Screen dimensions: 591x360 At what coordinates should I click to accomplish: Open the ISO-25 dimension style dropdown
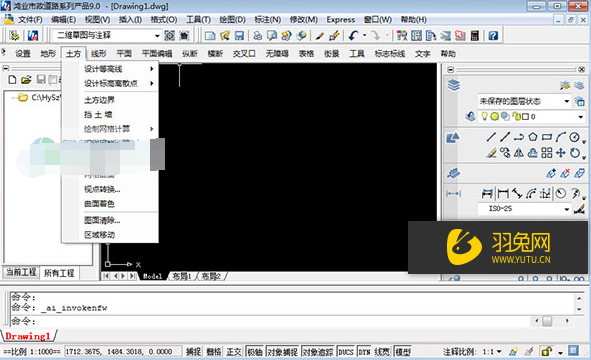567,209
